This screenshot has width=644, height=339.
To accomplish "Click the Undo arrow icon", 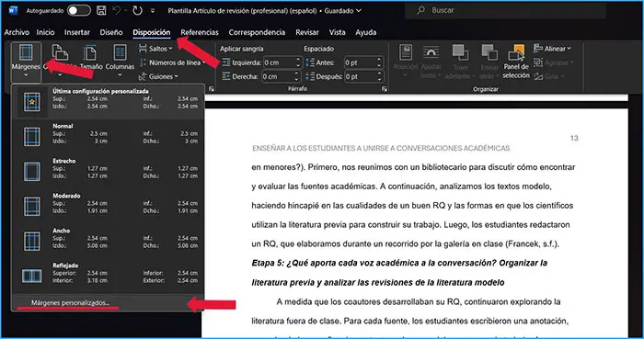I will (x=117, y=11).
